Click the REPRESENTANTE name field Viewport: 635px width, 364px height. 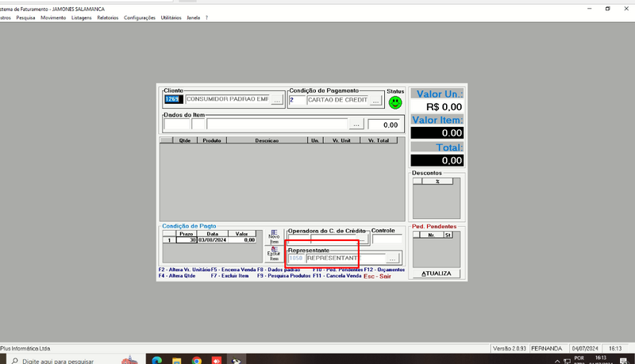(345, 258)
